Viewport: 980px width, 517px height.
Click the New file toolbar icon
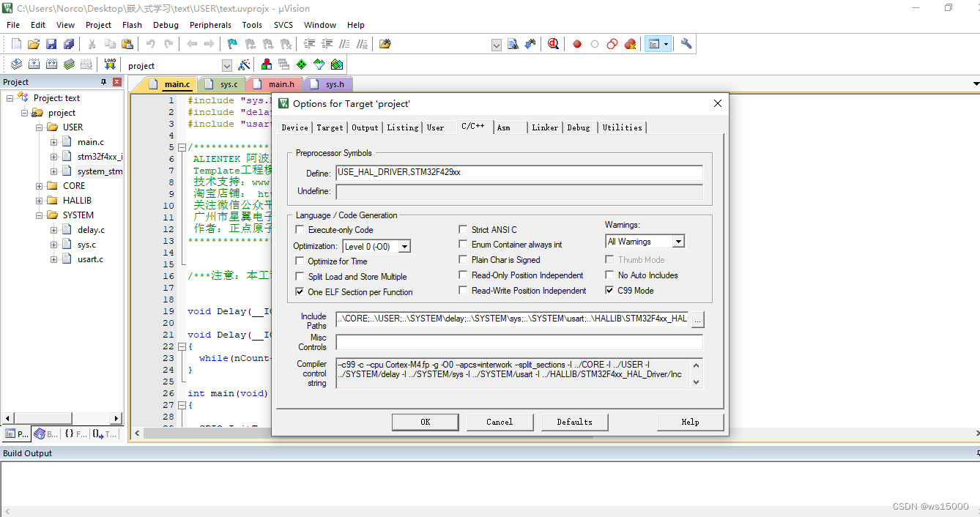click(16, 44)
